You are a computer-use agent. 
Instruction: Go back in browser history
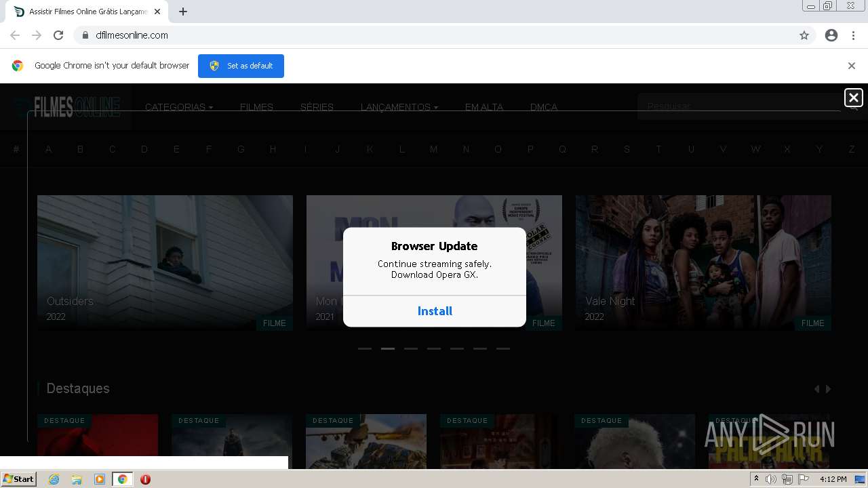[x=15, y=35]
